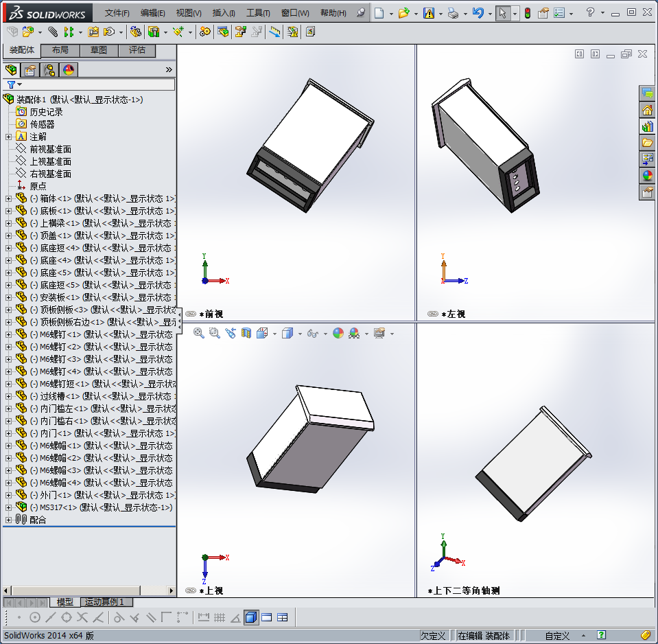Click the link icon beside *上视 label

191,590
